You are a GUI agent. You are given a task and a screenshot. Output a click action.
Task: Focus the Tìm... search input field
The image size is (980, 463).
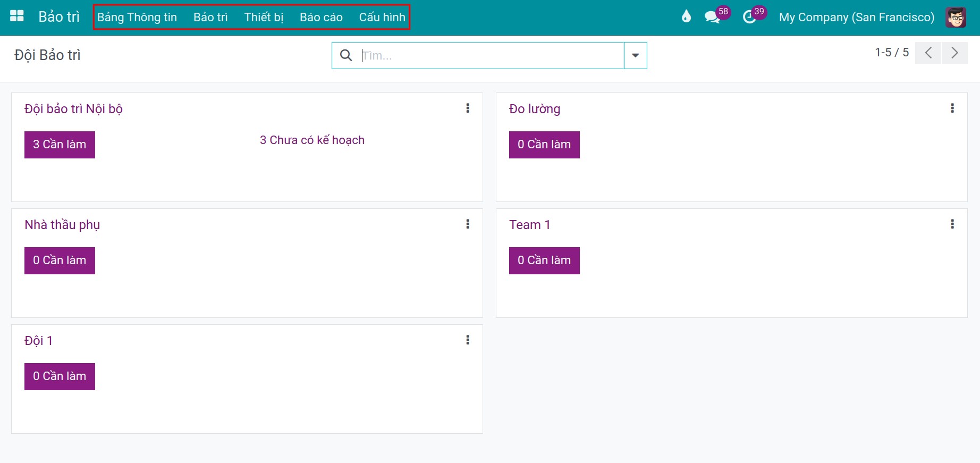pos(492,55)
